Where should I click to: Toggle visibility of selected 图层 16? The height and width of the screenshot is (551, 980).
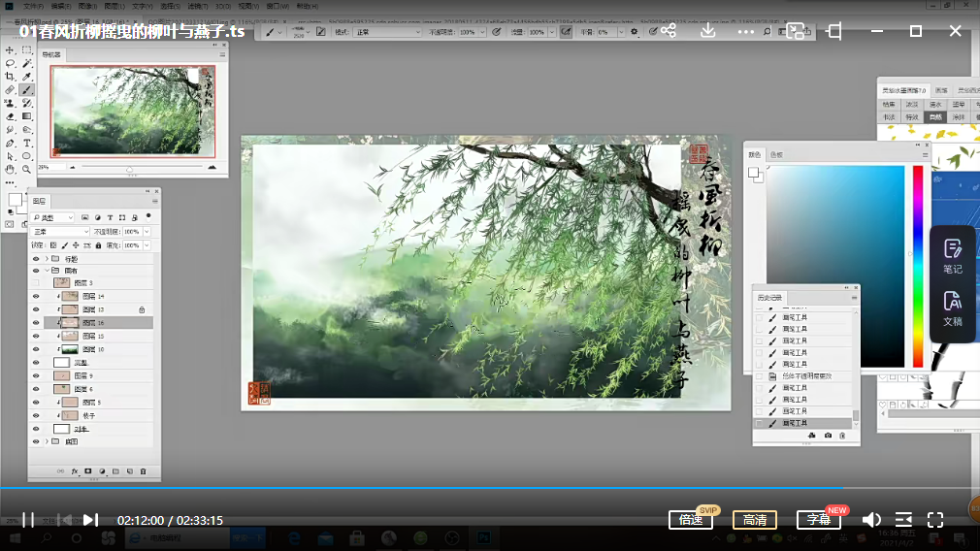[36, 323]
